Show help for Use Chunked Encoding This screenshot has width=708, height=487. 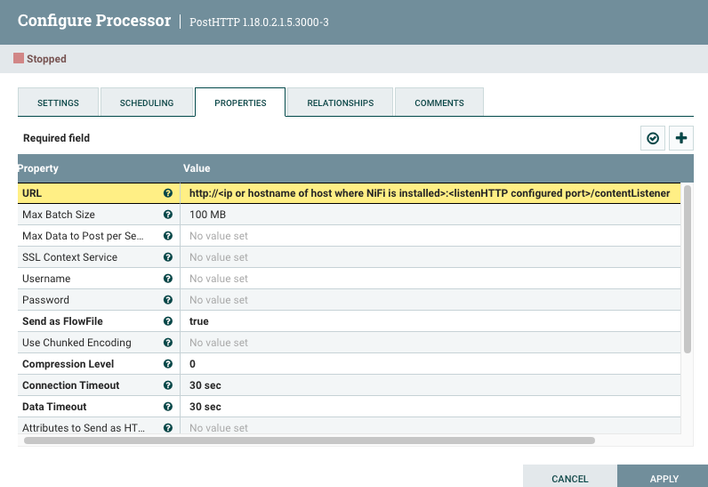(168, 343)
